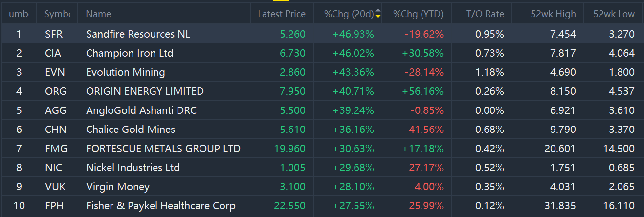
Task: Click the CHN ticker symbol
Action: pos(55,130)
